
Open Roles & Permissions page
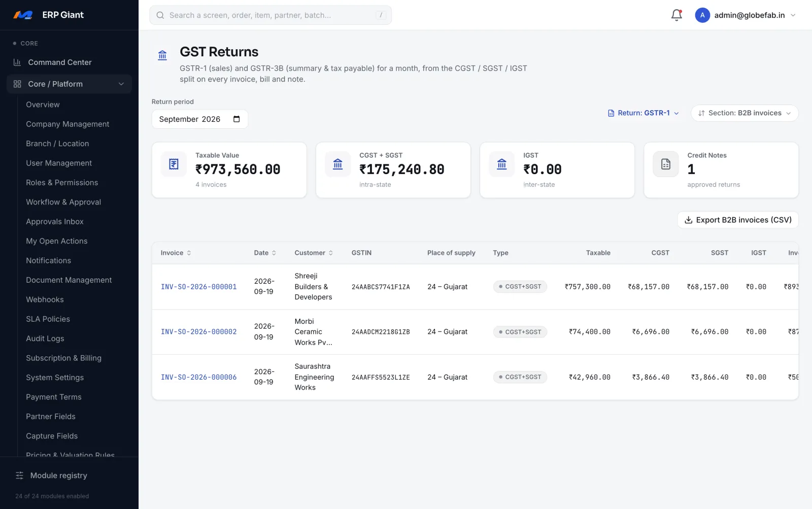tap(62, 183)
